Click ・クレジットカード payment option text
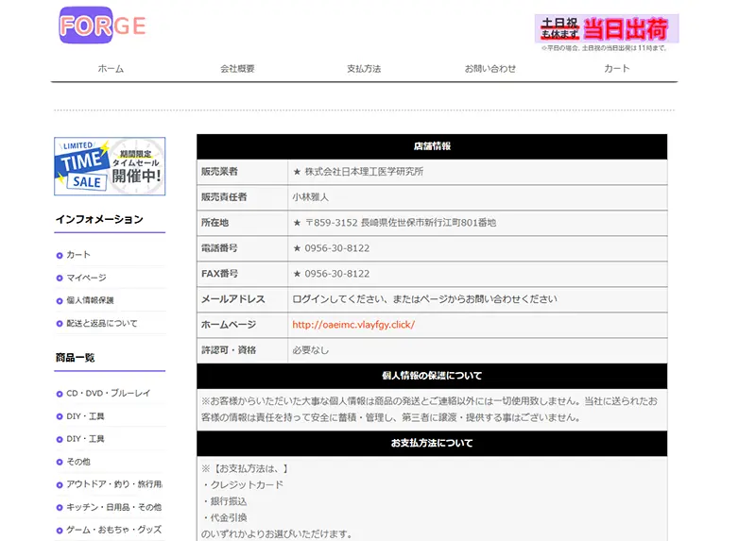 pos(243,484)
